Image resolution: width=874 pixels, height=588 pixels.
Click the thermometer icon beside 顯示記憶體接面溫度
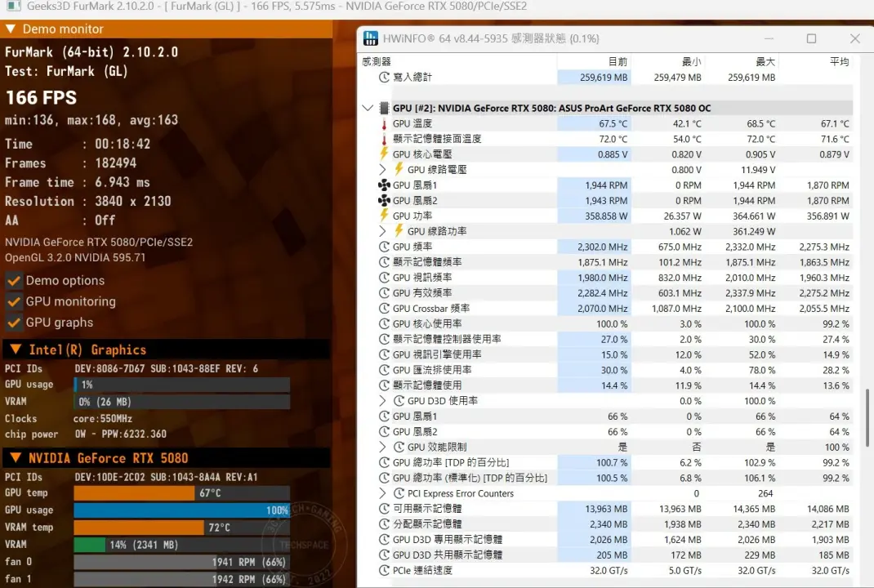[384, 140]
